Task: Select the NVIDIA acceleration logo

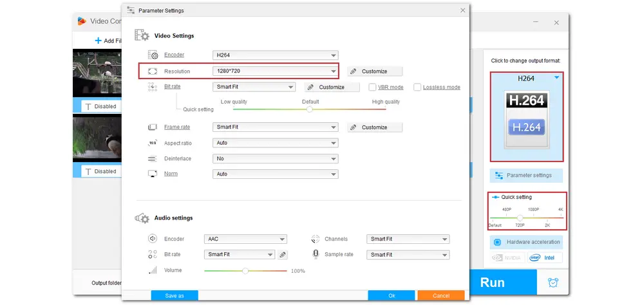Action: 506,258
